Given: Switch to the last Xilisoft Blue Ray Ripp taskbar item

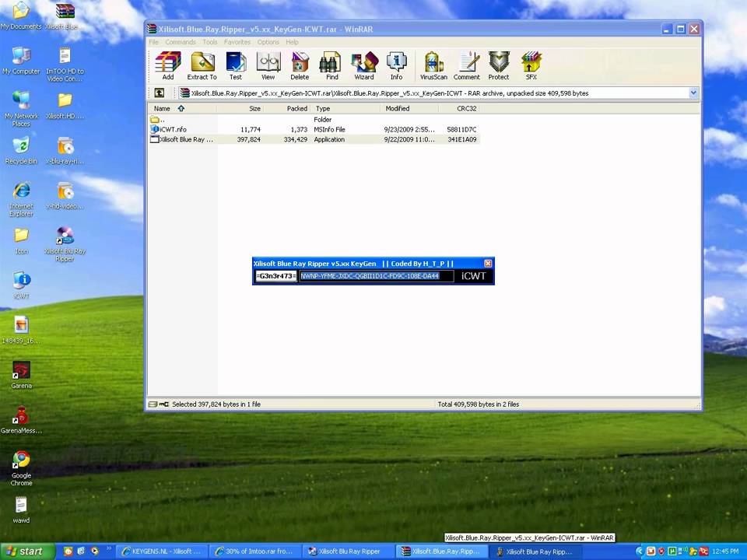Looking at the screenshot, I should pos(535,551).
